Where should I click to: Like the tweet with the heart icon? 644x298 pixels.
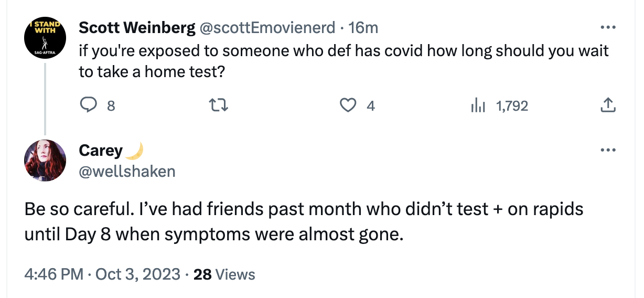[x=348, y=106]
